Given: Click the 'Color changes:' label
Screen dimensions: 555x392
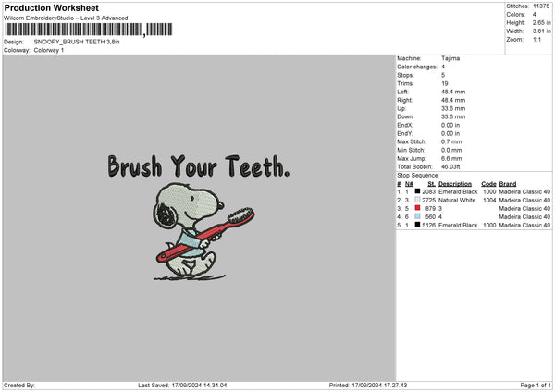Looking at the screenshot, I should [417, 67].
